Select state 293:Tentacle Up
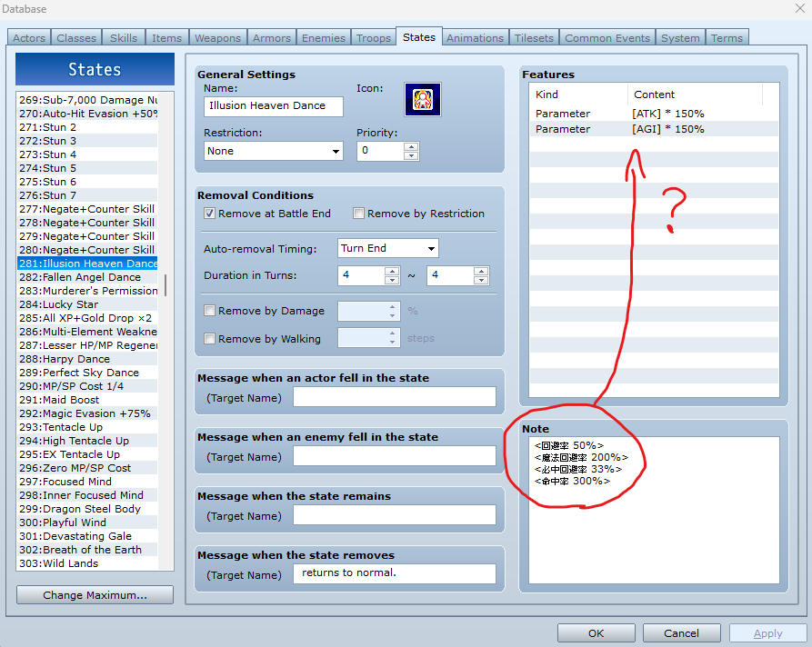Screen dimensions: 812x647 pos(87,427)
